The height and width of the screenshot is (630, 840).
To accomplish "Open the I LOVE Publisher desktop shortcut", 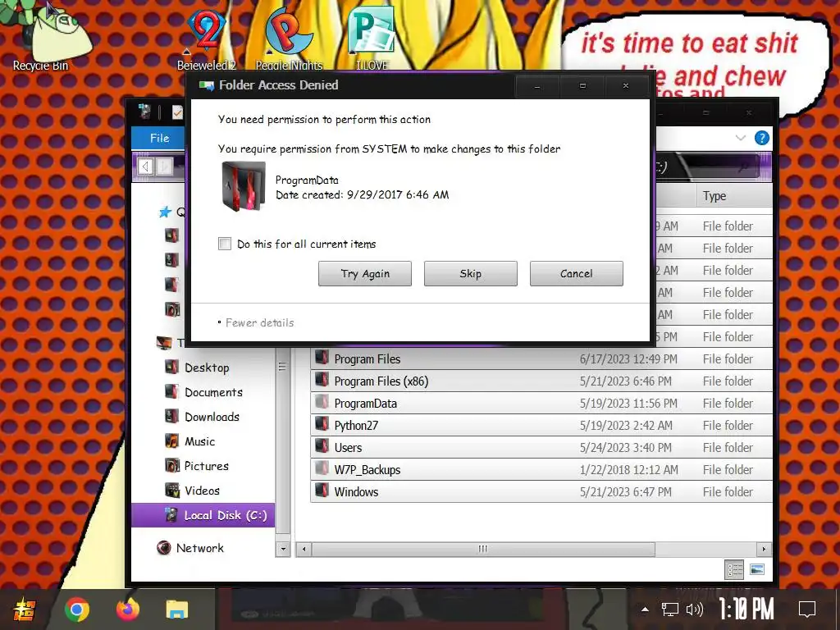I will coord(372,38).
